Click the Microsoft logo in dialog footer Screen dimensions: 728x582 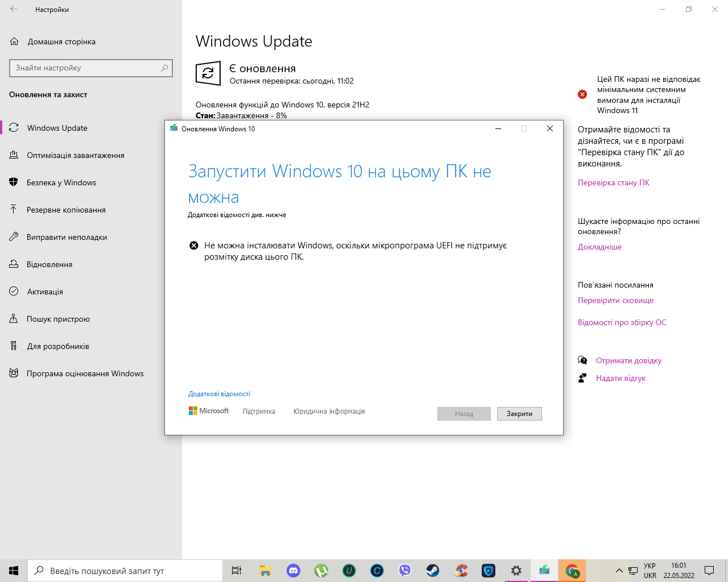coord(209,411)
